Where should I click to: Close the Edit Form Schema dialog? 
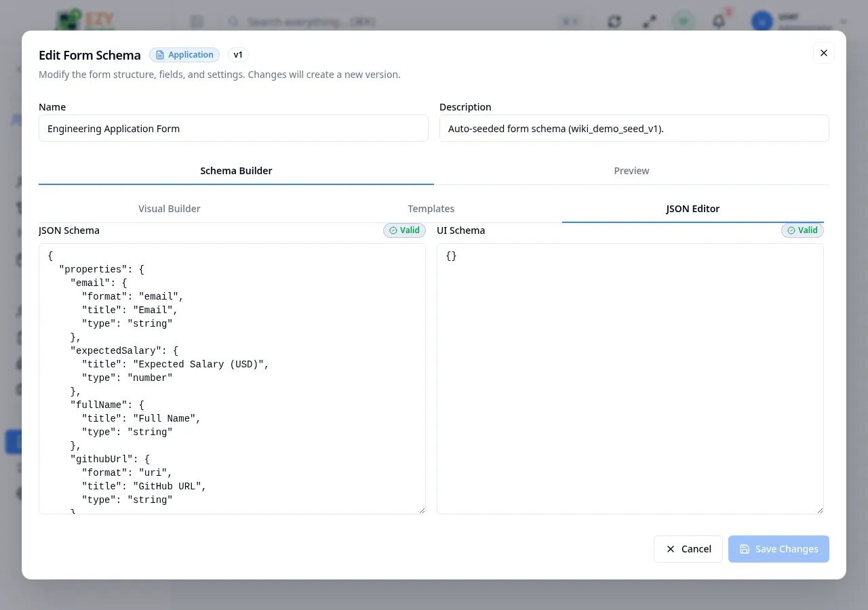click(x=824, y=53)
